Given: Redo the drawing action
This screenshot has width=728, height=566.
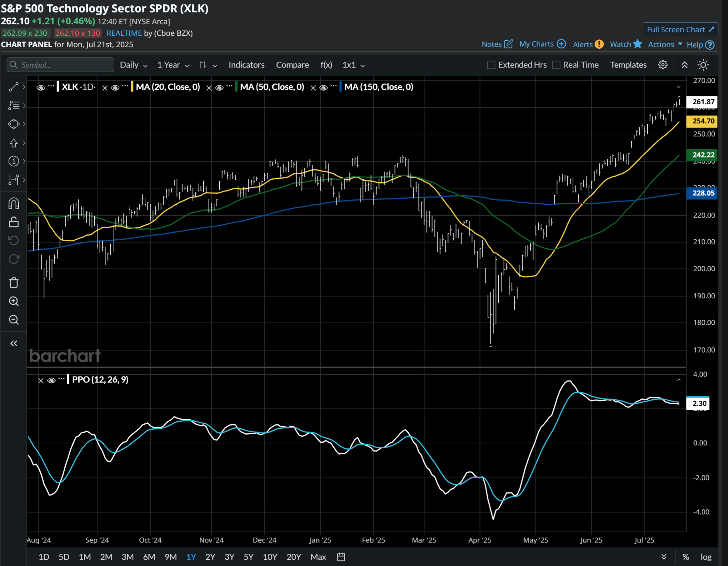Looking at the screenshot, I should click(x=14, y=259).
